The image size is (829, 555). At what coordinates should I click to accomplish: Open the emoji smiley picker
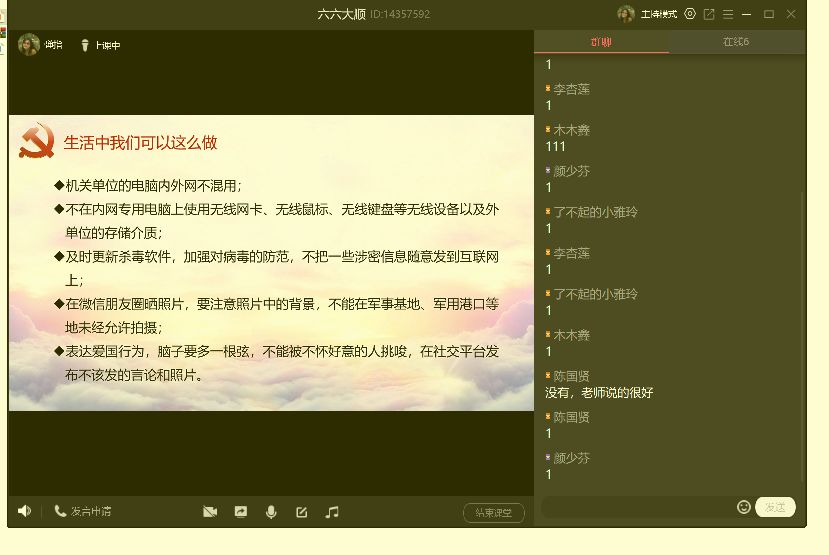[743, 507]
